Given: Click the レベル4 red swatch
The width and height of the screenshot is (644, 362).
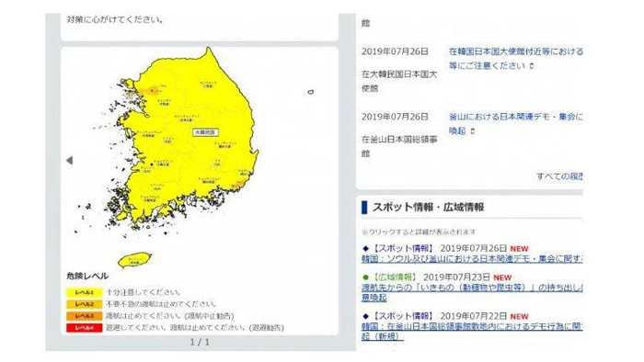Looking at the screenshot, I should pyautogui.click(x=85, y=328).
